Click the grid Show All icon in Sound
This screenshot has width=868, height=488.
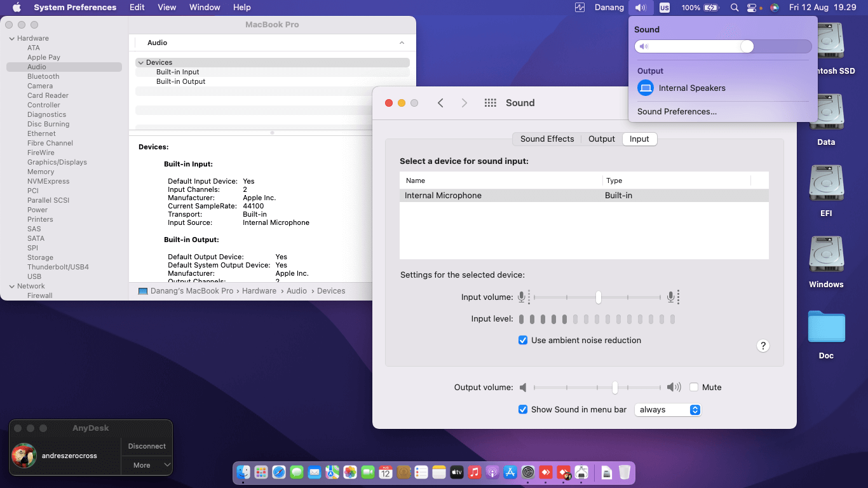(x=490, y=103)
